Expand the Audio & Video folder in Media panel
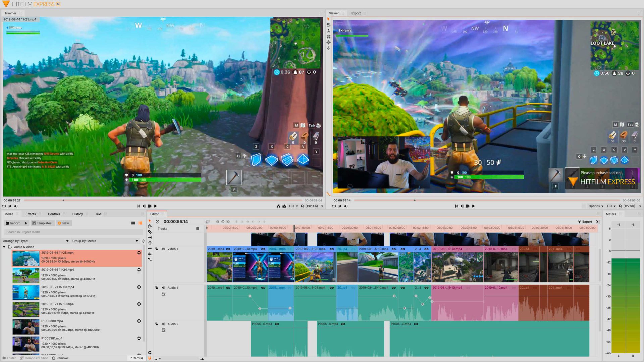The image size is (644, 362). point(4,247)
